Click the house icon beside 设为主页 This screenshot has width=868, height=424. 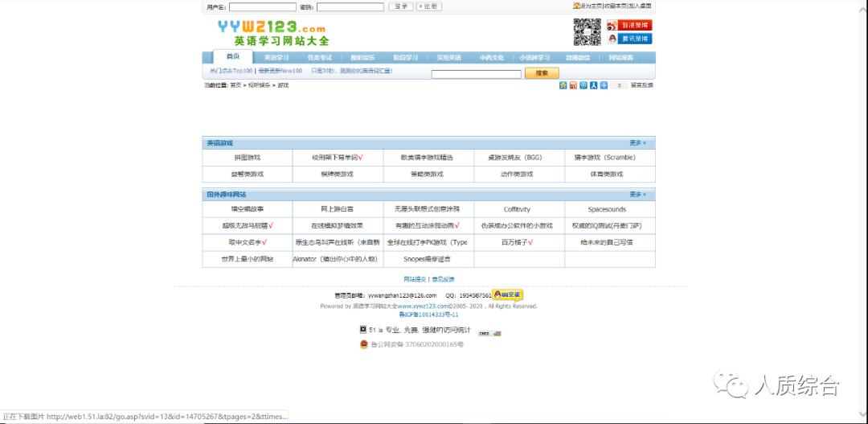pyautogui.click(x=576, y=6)
